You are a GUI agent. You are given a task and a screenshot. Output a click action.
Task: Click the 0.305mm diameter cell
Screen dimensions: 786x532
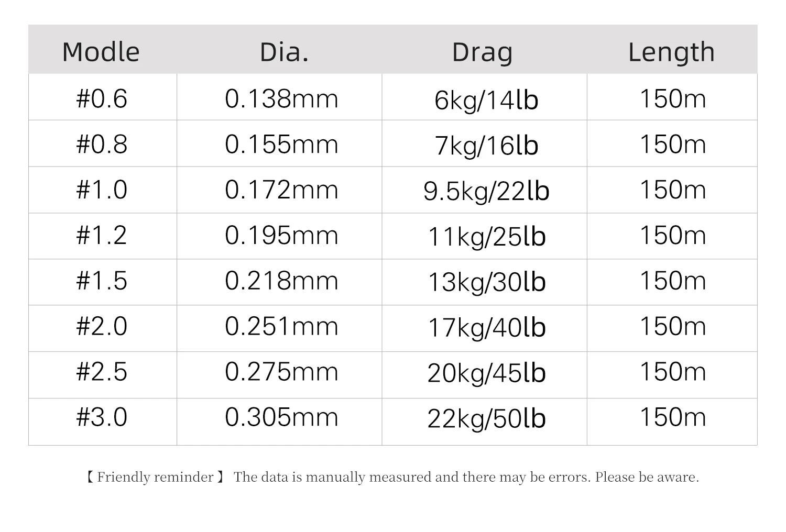click(281, 417)
